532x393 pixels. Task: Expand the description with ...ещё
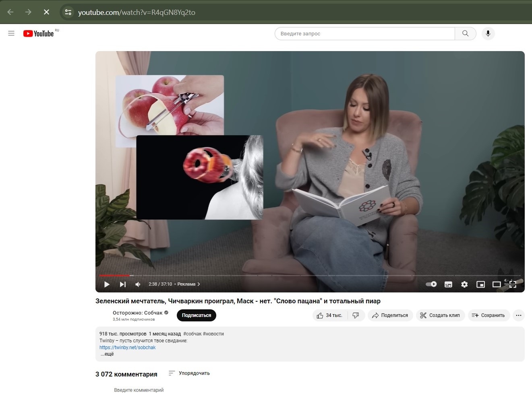click(107, 354)
